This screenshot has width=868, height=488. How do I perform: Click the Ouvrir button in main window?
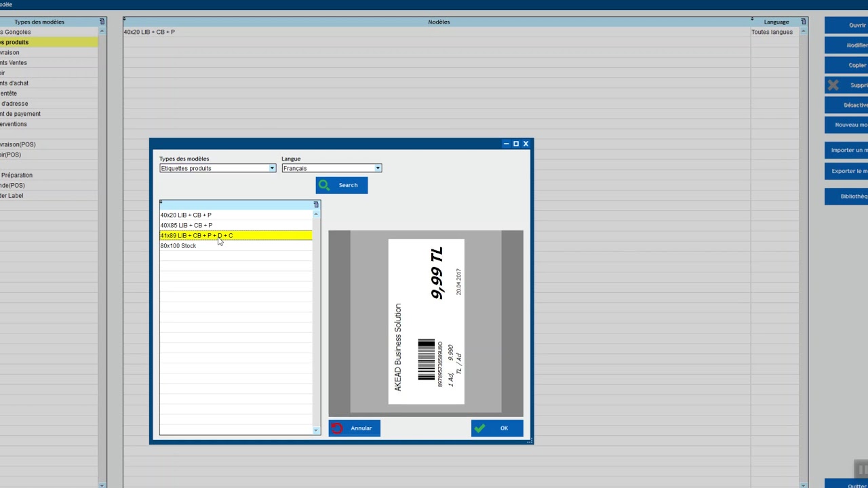846,25
